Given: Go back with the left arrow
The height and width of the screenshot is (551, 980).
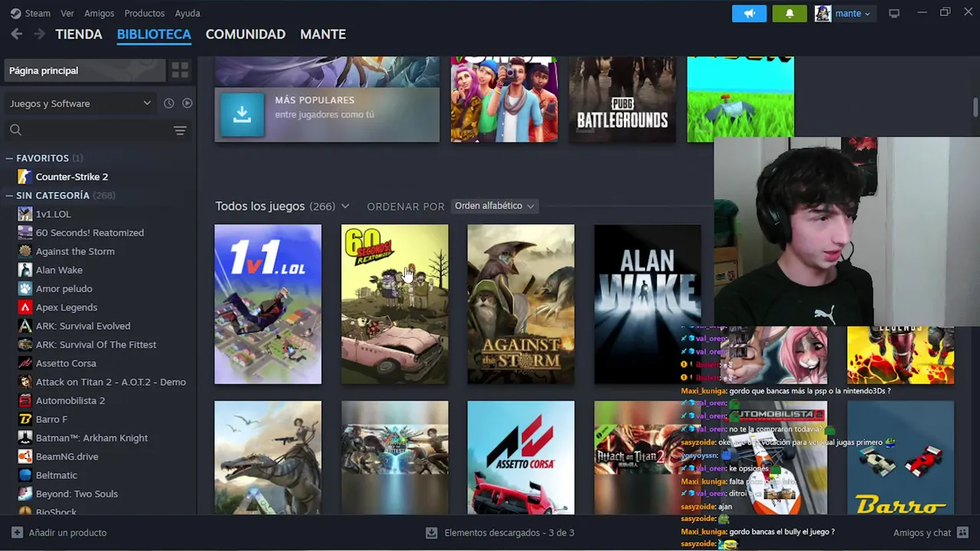Looking at the screenshot, I should pyautogui.click(x=16, y=34).
